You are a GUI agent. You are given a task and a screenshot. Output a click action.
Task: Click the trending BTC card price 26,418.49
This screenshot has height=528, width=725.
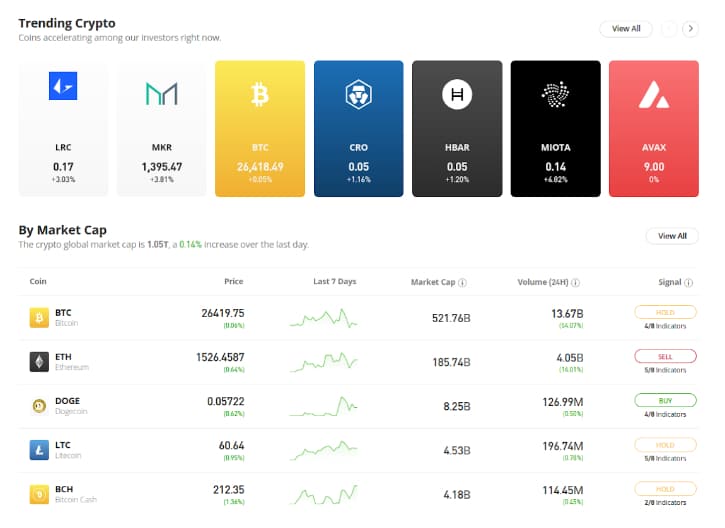point(260,167)
